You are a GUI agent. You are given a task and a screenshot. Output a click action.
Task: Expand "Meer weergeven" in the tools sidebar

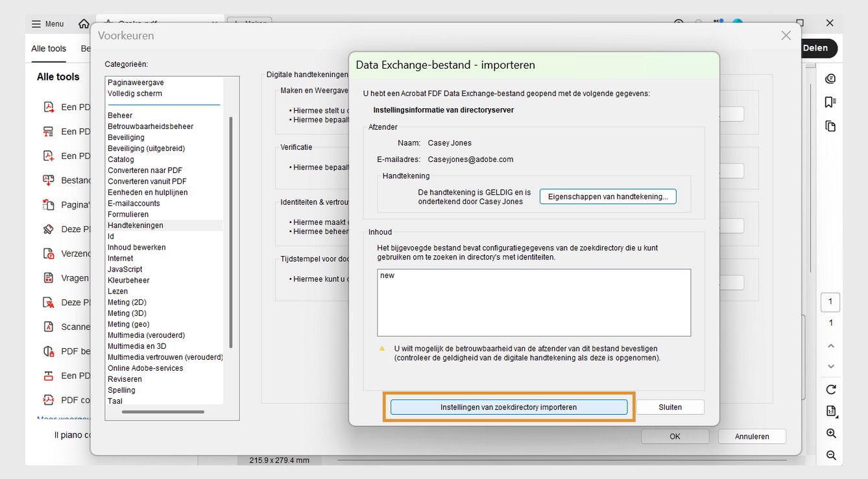click(65, 419)
